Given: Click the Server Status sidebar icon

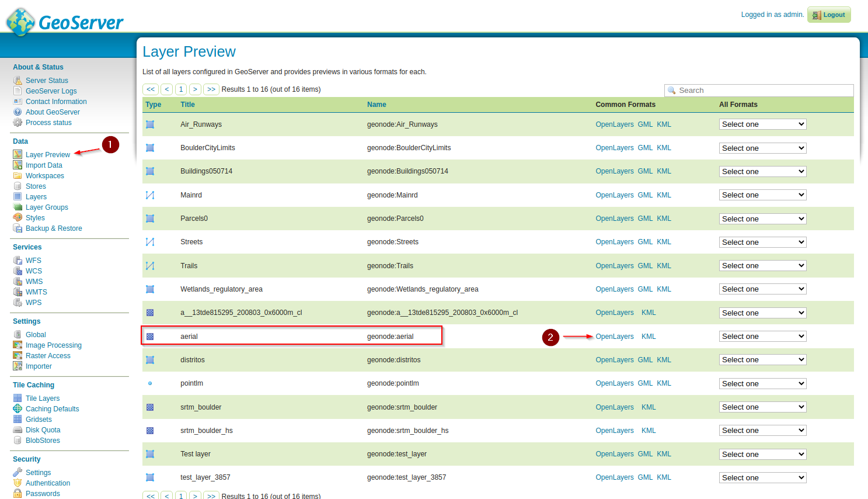Looking at the screenshot, I should coord(18,81).
